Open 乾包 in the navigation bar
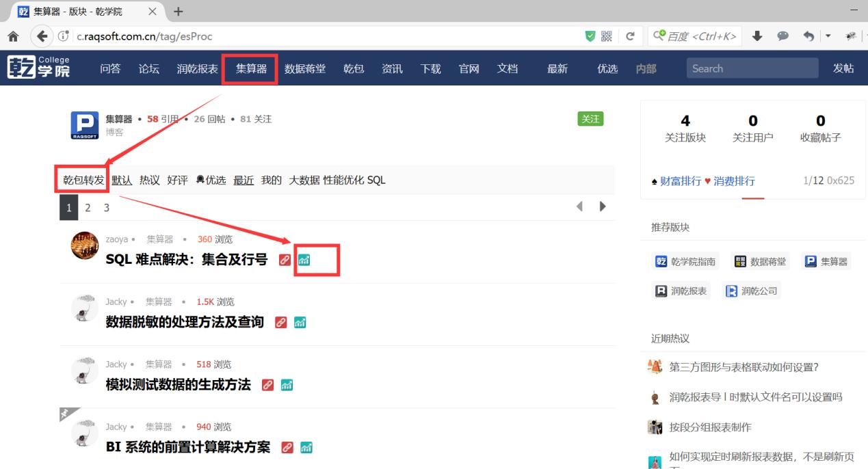 [x=354, y=68]
